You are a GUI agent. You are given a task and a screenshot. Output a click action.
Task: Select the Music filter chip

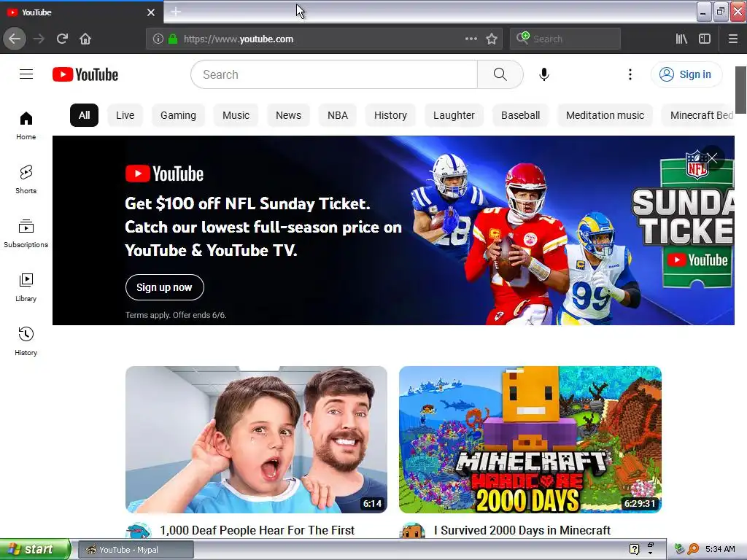pos(236,115)
